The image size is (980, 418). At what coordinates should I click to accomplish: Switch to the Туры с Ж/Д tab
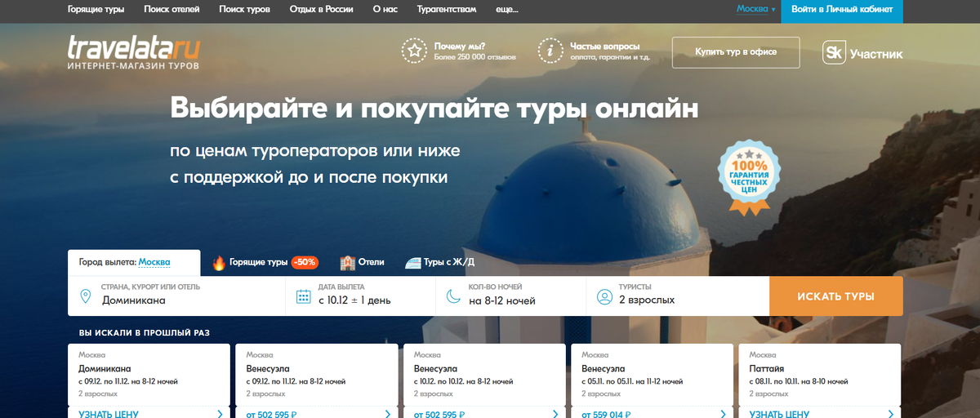coord(439,263)
